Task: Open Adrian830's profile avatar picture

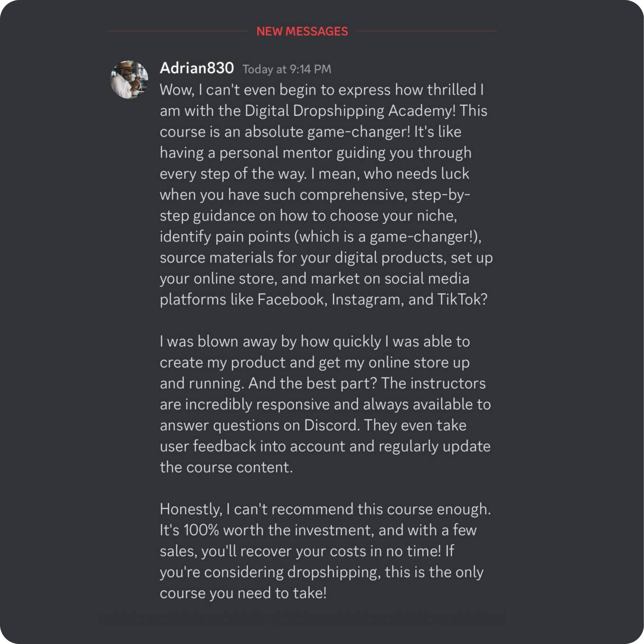Action: point(129,79)
